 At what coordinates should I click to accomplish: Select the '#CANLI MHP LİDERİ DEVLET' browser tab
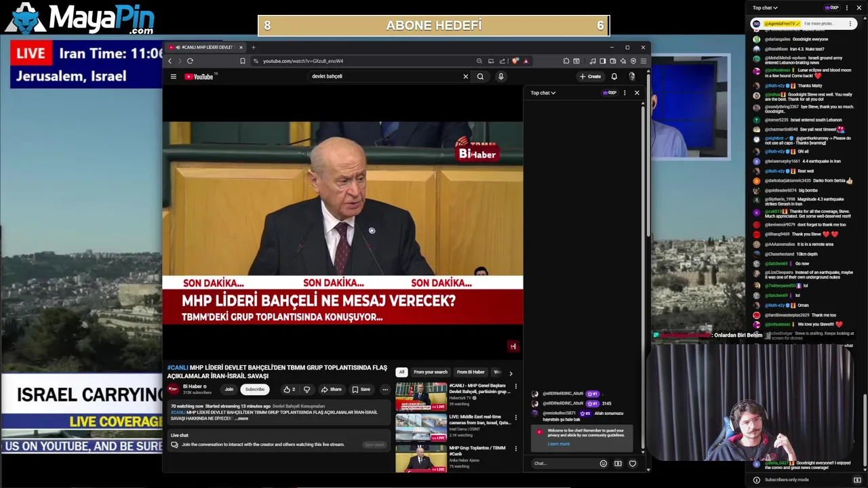(206, 47)
